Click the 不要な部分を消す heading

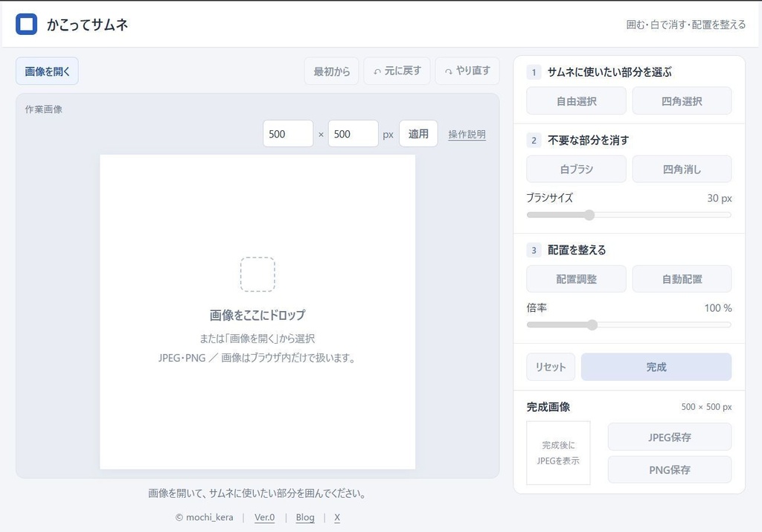tap(588, 141)
